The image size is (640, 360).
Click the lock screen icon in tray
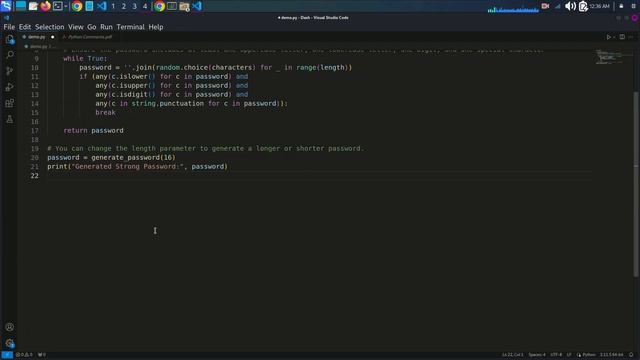[x=621, y=6]
